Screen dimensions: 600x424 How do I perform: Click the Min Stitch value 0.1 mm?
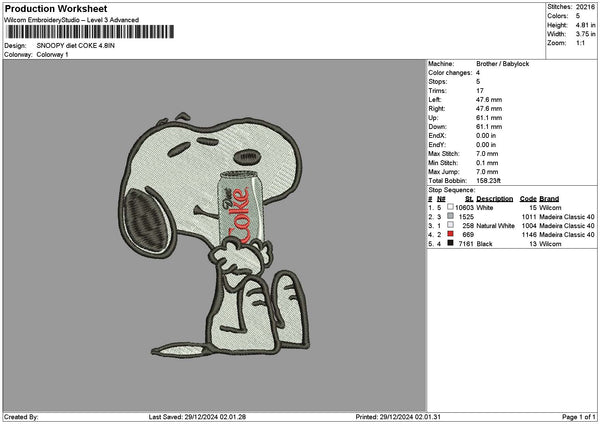(487, 163)
